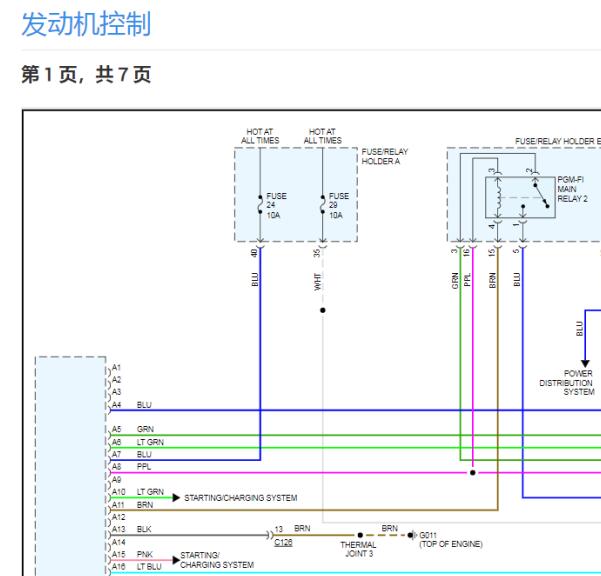The width and height of the screenshot is (601, 576).
Task: Click the arrowhead at the A15 PNK wire
Action: coord(176,560)
